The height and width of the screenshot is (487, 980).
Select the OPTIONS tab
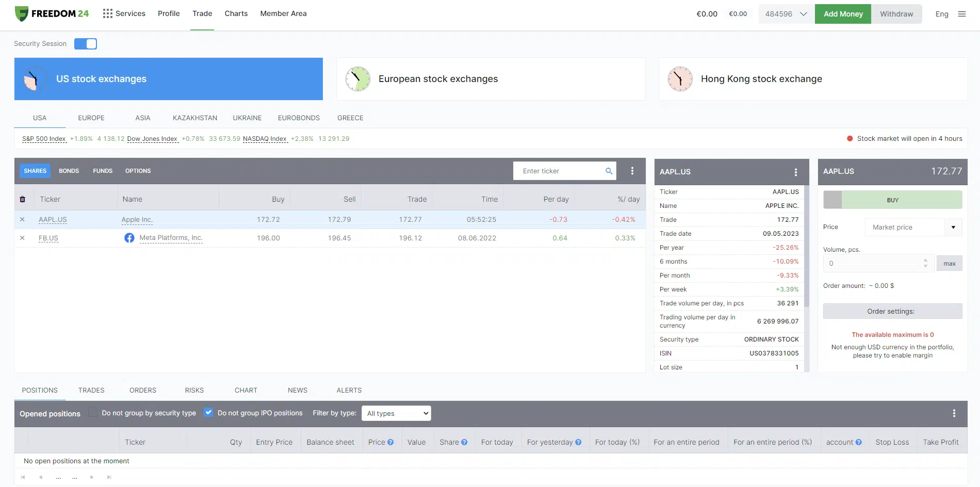[x=138, y=171]
